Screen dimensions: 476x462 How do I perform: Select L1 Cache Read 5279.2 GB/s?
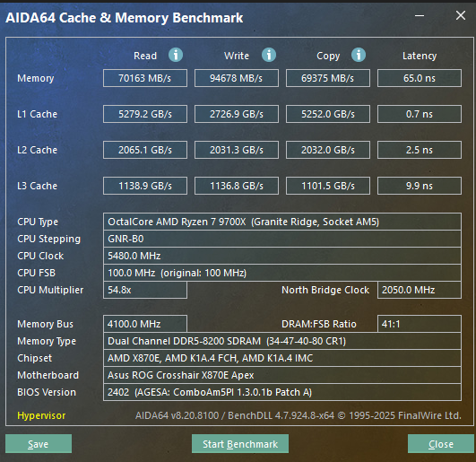(x=145, y=114)
